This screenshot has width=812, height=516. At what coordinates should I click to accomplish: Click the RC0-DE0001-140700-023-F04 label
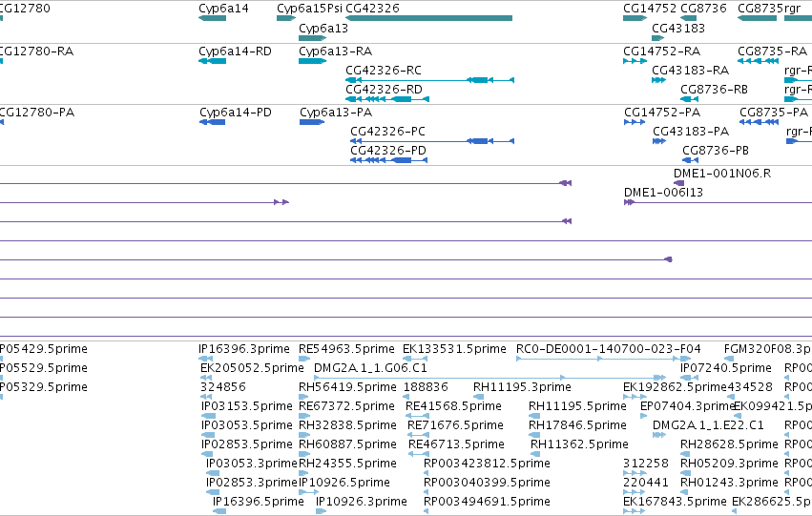609,349
